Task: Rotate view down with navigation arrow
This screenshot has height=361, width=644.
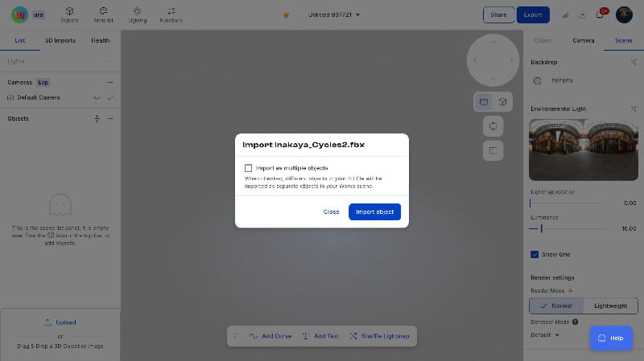Action: tap(493, 78)
